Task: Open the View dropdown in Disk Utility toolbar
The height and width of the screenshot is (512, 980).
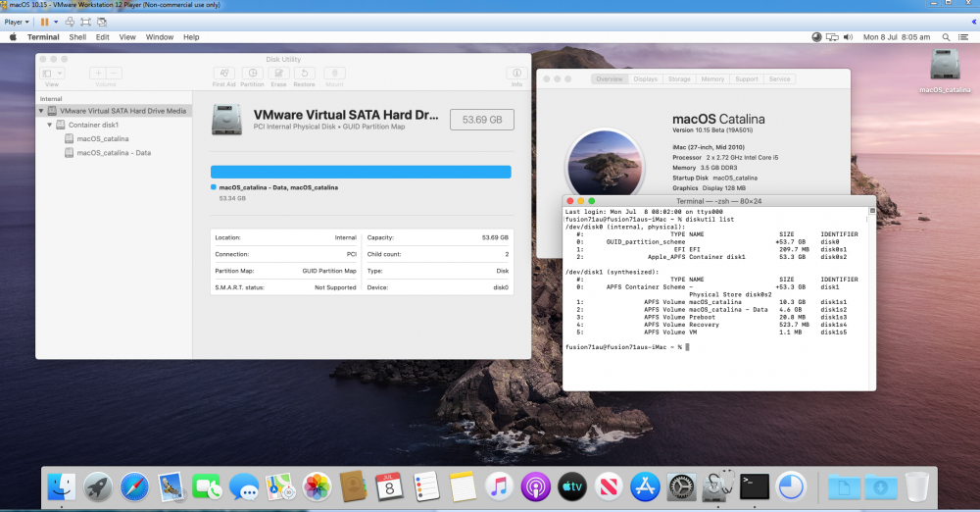Action: 52,74
